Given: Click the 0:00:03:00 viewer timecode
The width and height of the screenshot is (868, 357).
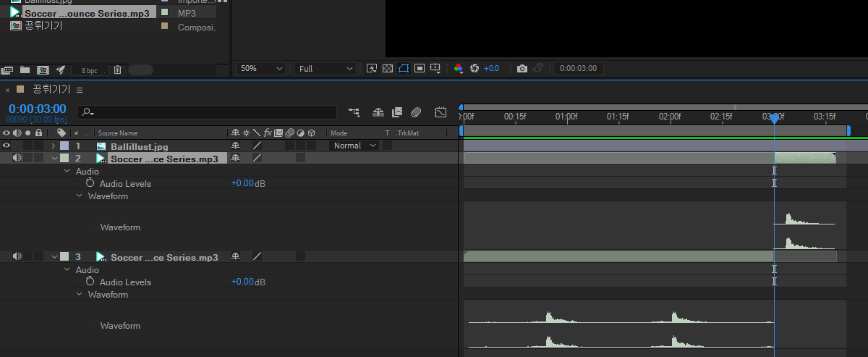Looking at the screenshot, I should click(579, 68).
